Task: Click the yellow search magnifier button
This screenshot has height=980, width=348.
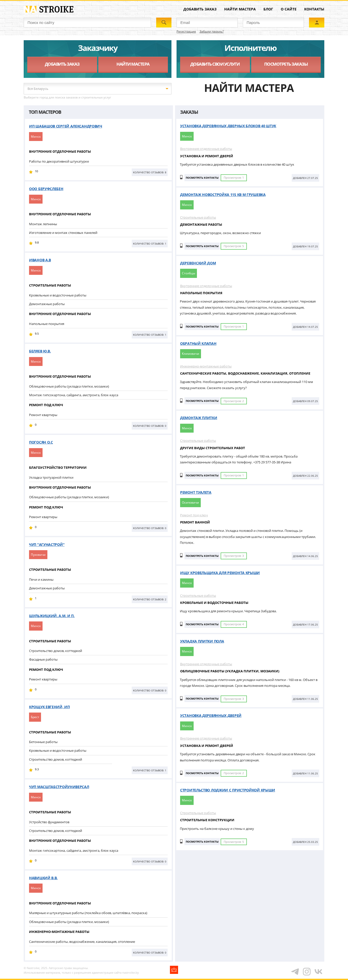Action: pos(164,22)
